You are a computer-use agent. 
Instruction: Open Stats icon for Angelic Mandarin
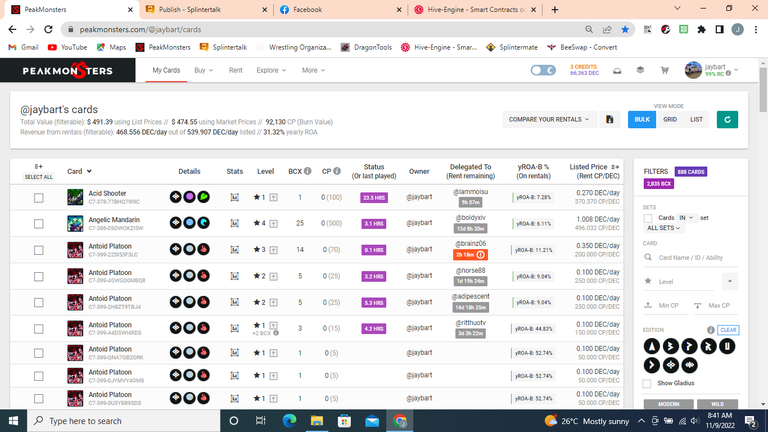pyautogui.click(x=235, y=223)
